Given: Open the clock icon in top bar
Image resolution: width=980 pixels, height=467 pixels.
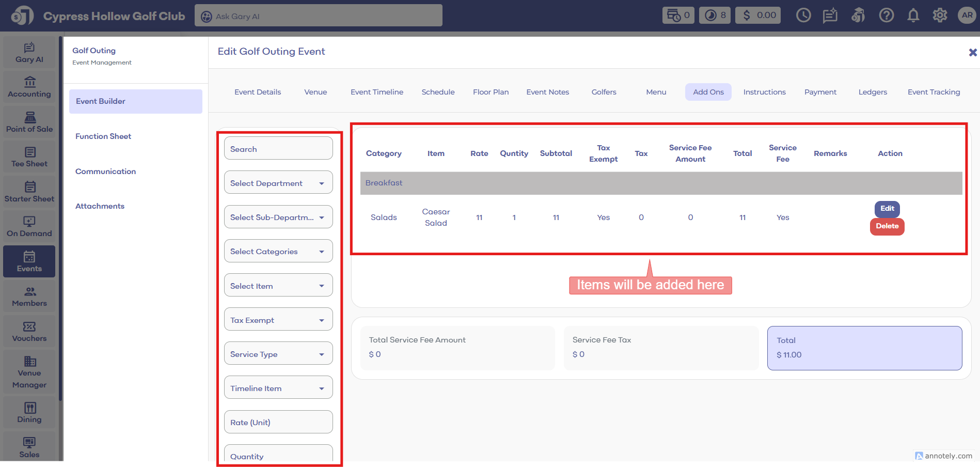Looking at the screenshot, I should 803,15.
